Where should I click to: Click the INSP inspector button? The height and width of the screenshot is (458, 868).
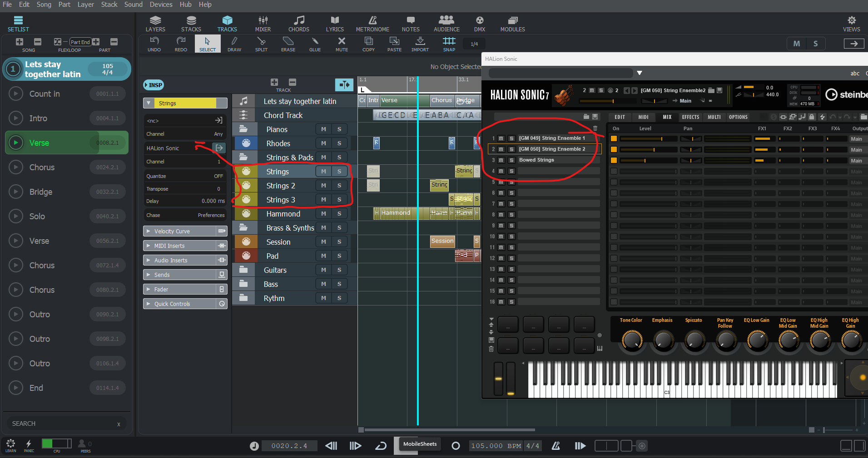[154, 85]
